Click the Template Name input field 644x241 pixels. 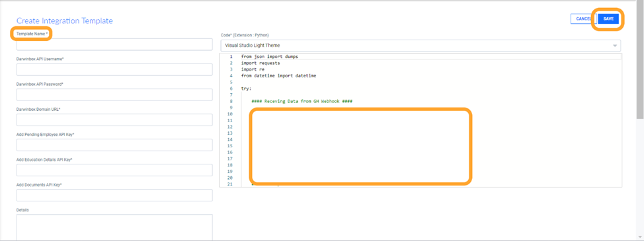click(x=114, y=44)
